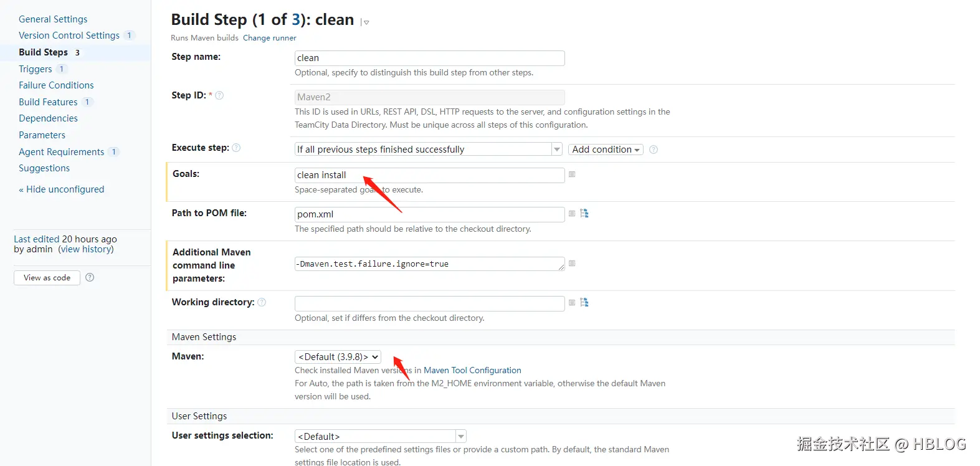The image size is (980, 466).
Task: Open Agent Requirements sidebar item
Action: click(62, 152)
